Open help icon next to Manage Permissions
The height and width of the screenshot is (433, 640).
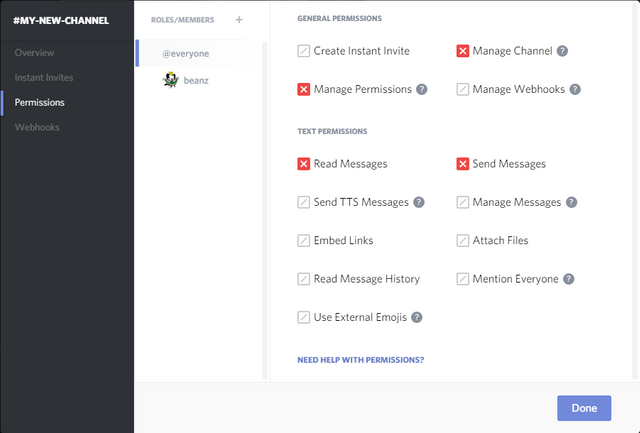[422, 89]
